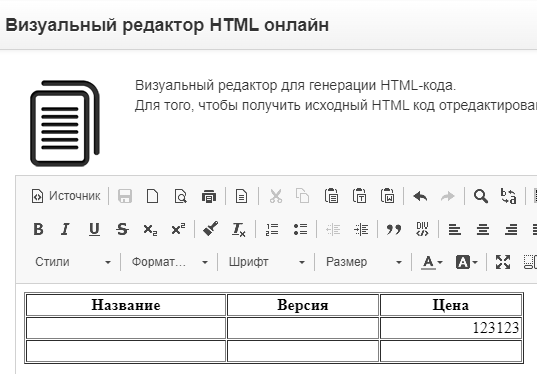This screenshot has height=374, width=537.
Task: Open the Источник source view
Action: point(66,196)
